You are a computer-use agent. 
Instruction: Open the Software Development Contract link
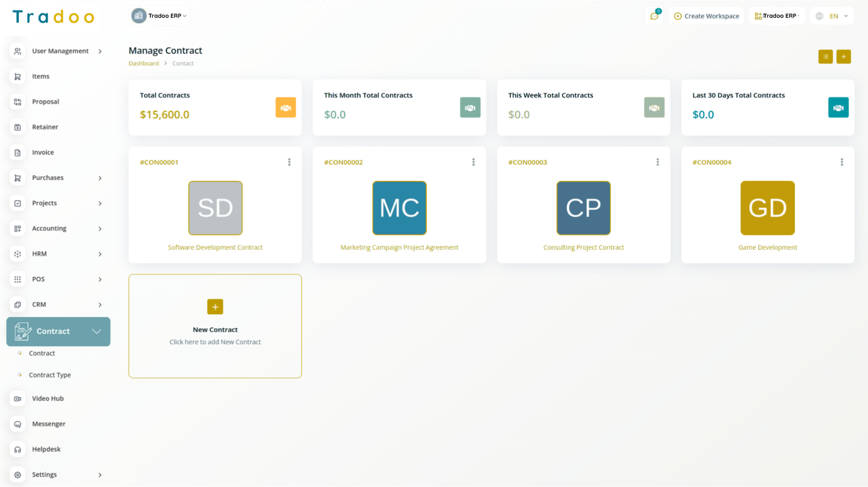coord(215,247)
